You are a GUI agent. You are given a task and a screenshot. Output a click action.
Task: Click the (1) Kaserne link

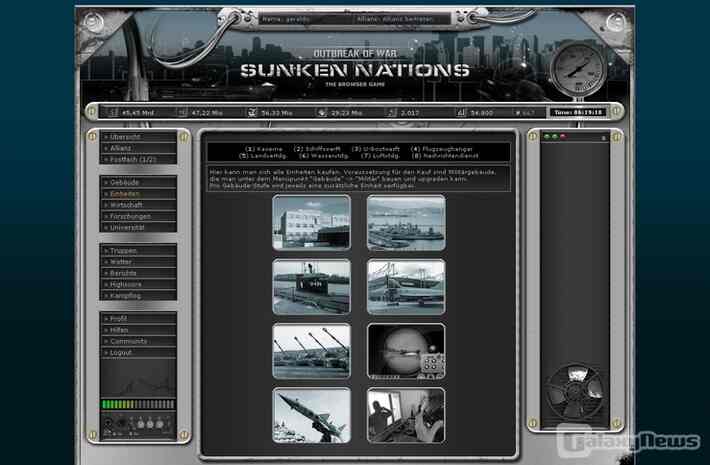coord(264,149)
